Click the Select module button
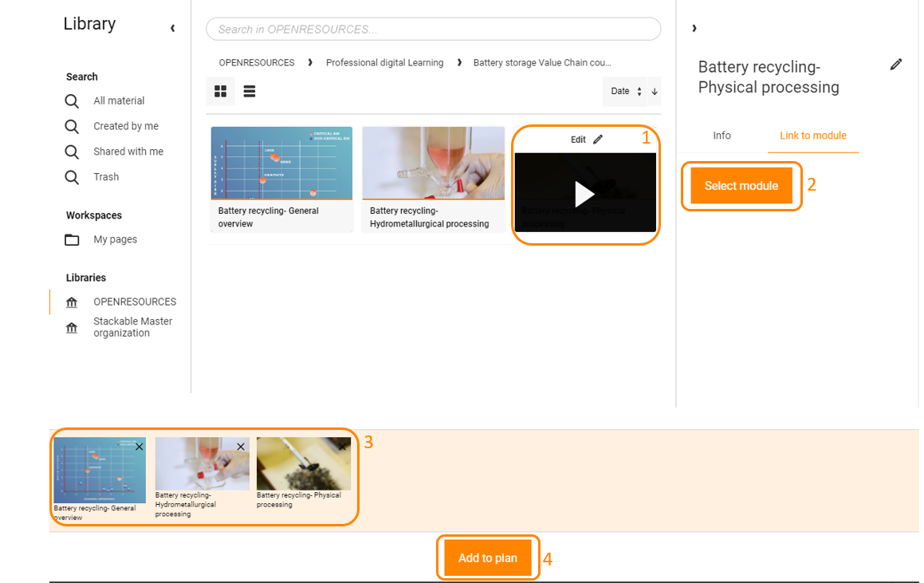This screenshot has width=924, height=583. [741, 186]
